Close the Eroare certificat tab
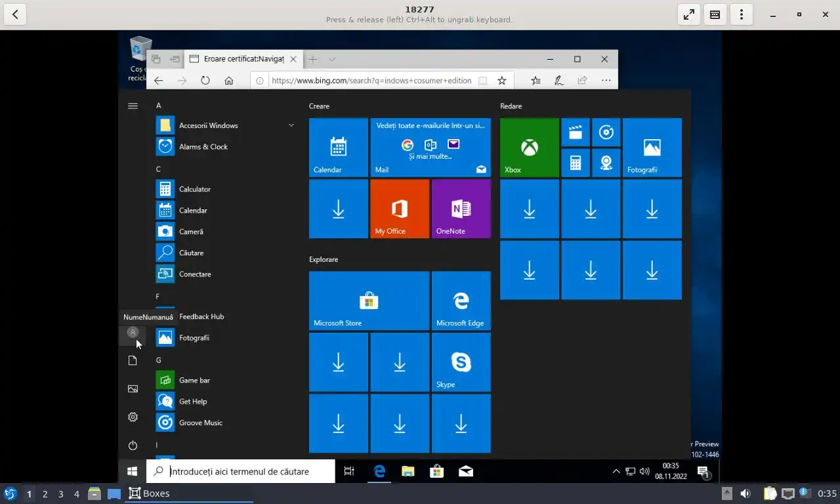The height and width of the screenshot is (504, 840). [x=293, y=59]
